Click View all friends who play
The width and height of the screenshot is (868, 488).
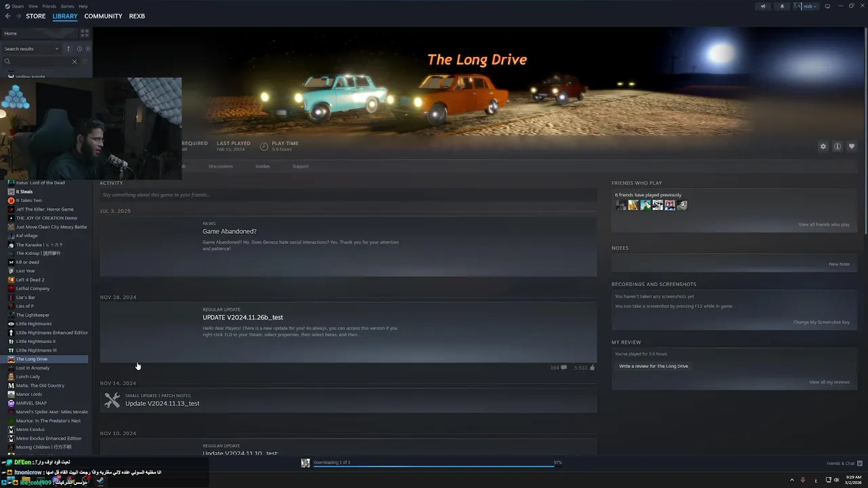[824, 224]
